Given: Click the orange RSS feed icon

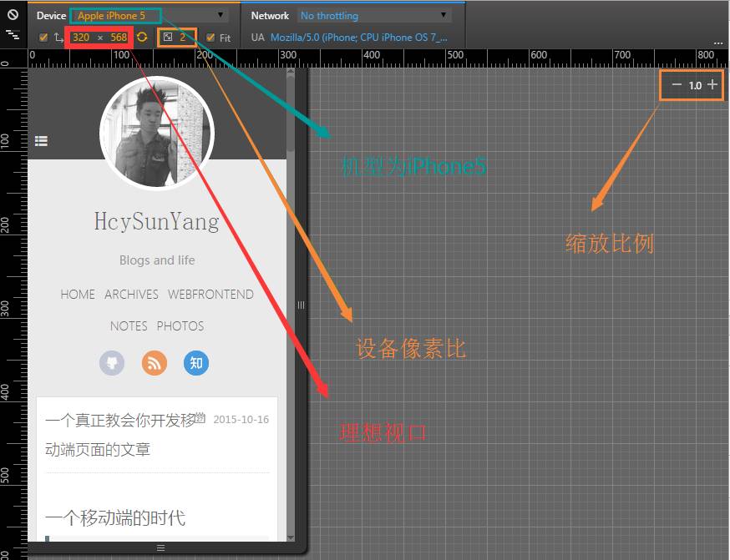Looking at the screenshot, I should pos(154,363).
